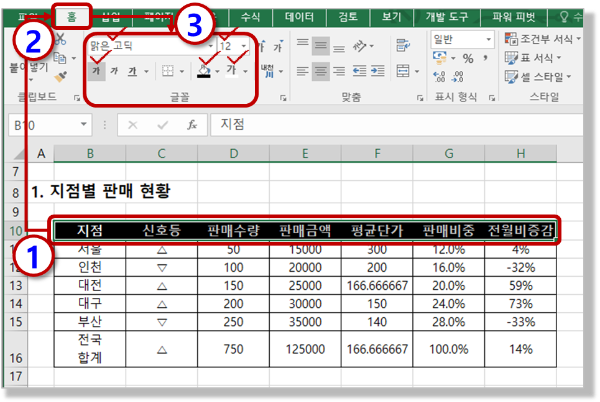Viewport: 600px width, 402px height.
Task: Toggle middle vertical alignment
Action: (321, 46)
